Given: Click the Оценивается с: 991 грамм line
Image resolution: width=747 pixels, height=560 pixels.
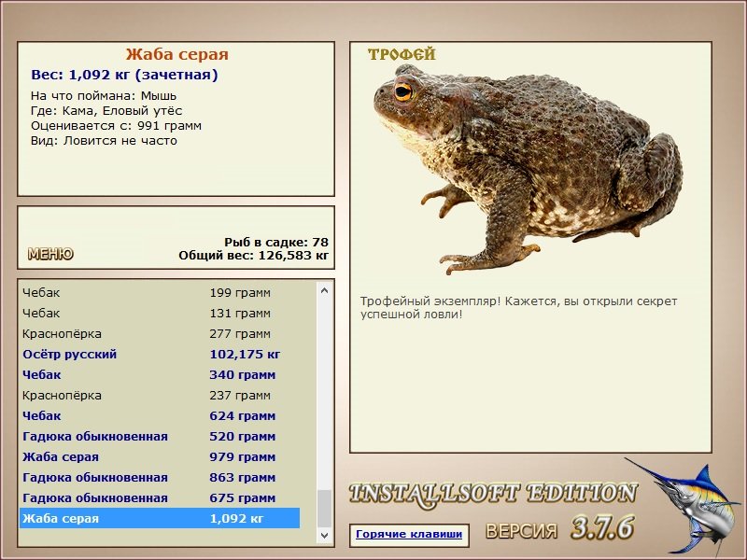Looking at the screenshot, I should [116, 126].
